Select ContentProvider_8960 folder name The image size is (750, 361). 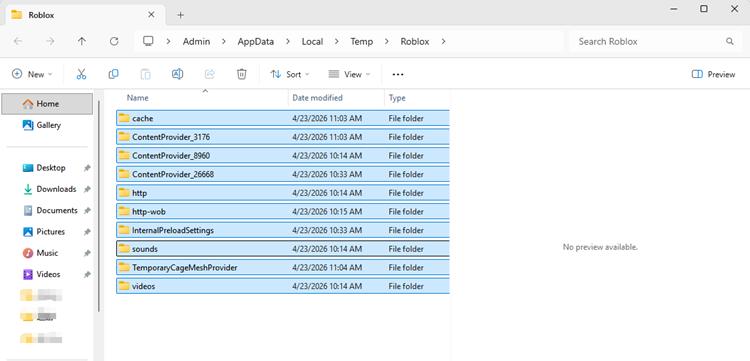tap(171, 156)
